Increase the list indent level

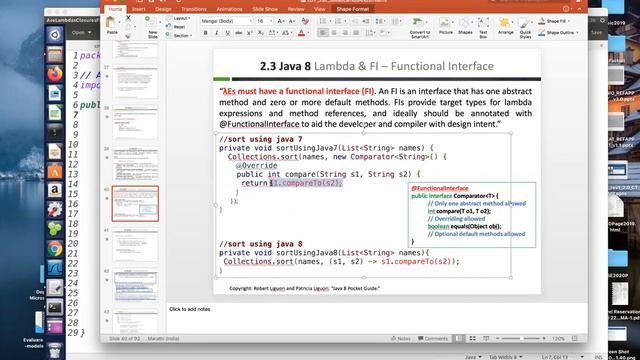366,21
